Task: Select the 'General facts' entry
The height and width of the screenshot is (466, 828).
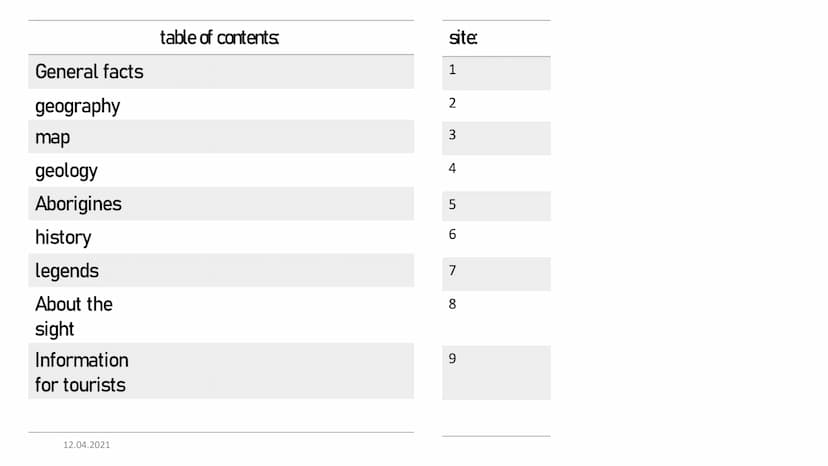Action: tap(221, 72)
